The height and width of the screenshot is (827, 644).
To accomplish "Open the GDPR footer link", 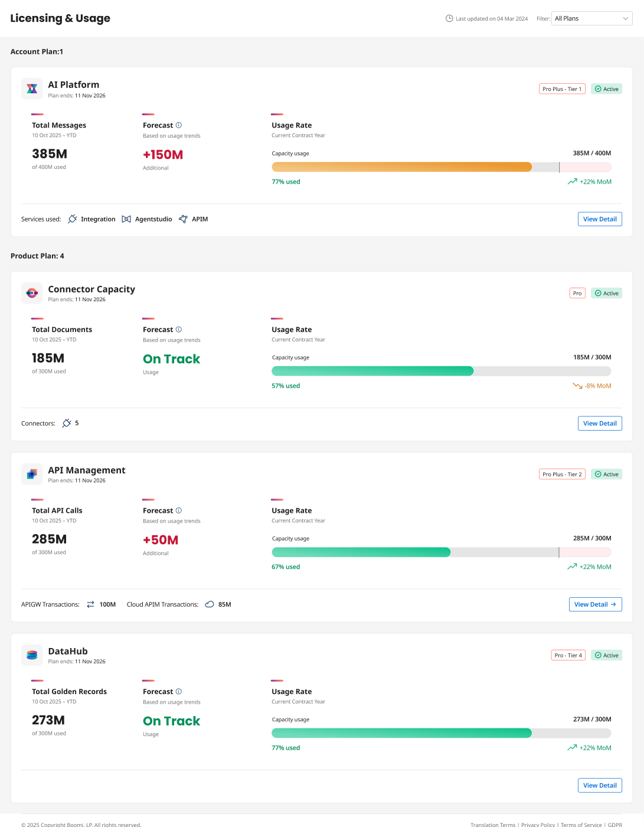I will coord(615,825).
